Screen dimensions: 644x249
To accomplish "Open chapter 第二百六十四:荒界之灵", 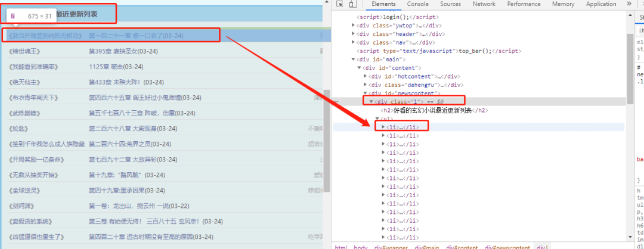I will pyautogui.click(x=119, y=144).
